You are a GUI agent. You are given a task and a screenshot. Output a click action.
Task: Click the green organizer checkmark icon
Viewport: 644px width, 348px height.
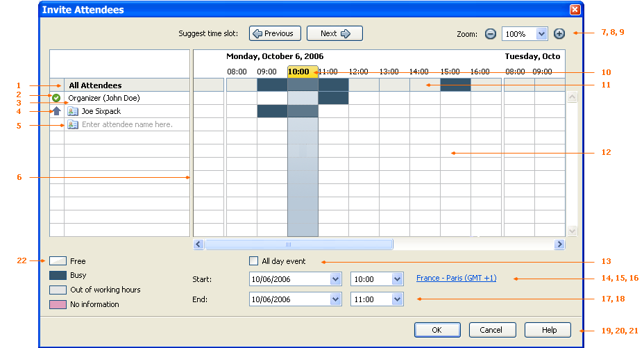(x=56, y=98)
